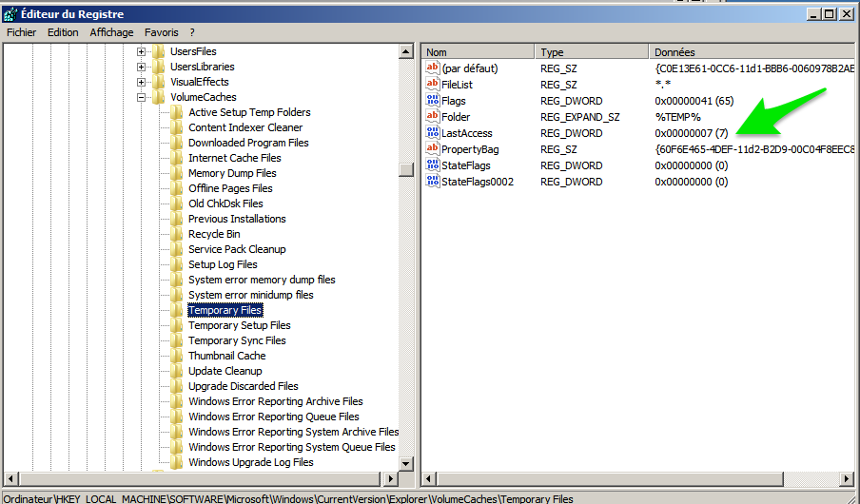Click tree pane vertical scrollbar thumb
The height and width of the screenshot is (504, 860).
406,169
